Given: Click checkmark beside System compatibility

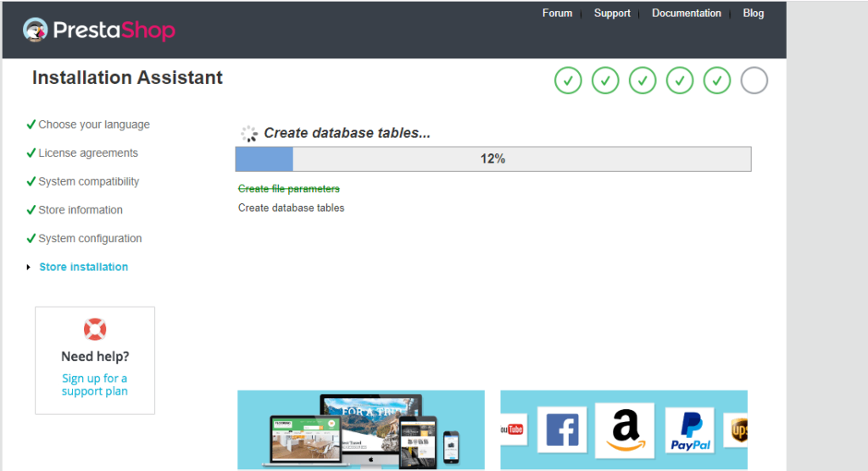Looking at the screenshot, I should 31,181.
